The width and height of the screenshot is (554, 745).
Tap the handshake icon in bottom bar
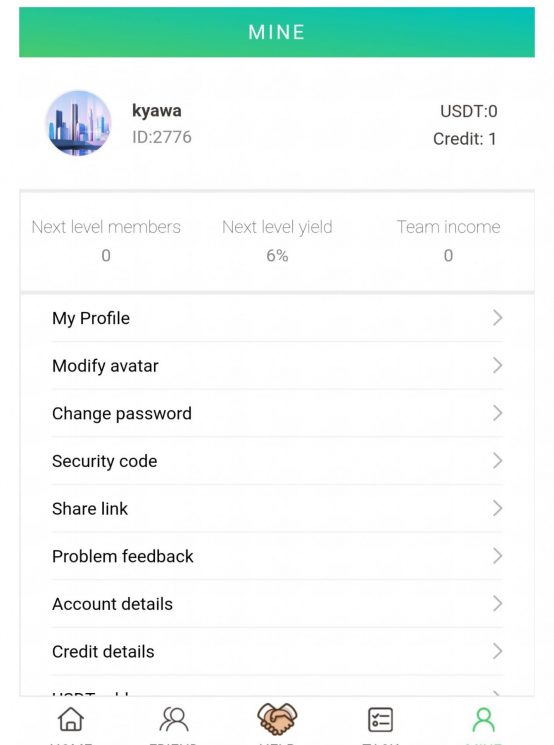[x=277, y=718]
